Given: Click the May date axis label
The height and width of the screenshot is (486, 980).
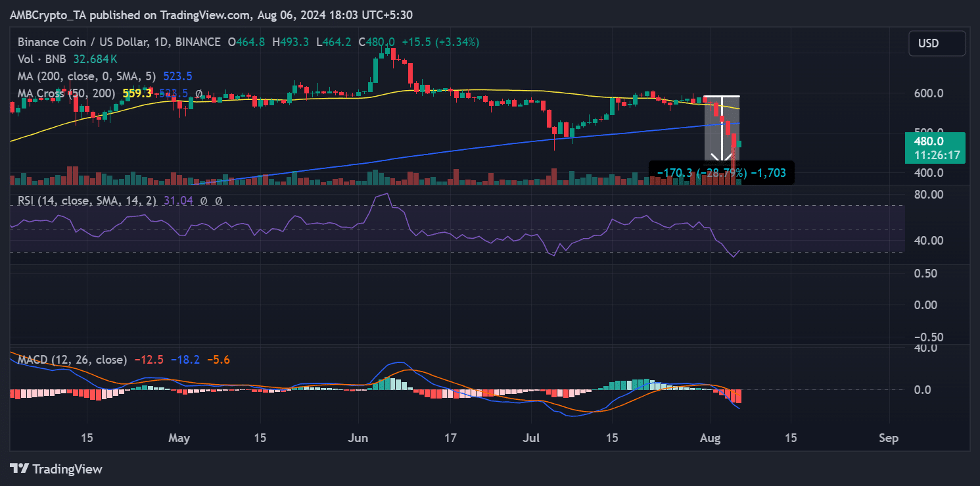Looking at the screenshot, I should (179, 438).
